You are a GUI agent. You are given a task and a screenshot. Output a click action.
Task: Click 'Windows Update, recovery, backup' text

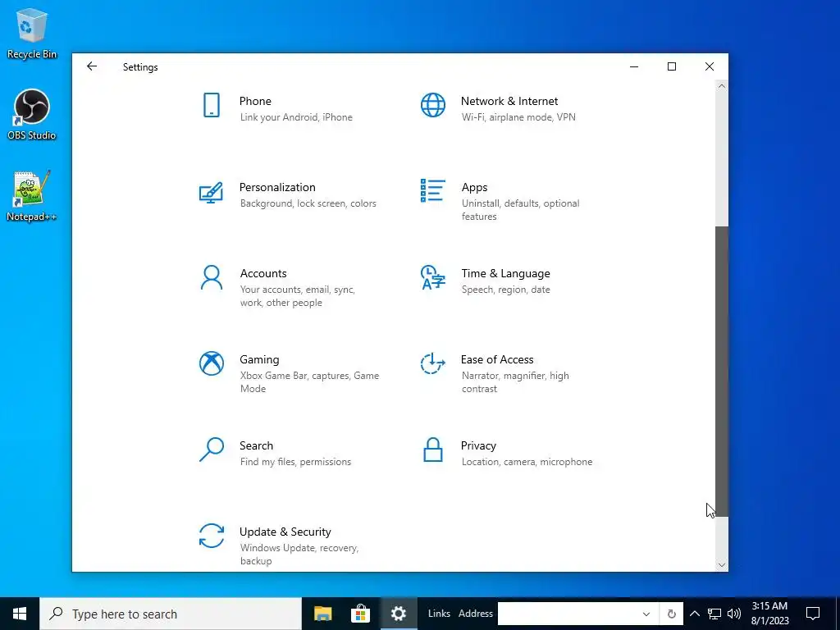(299, 555)
